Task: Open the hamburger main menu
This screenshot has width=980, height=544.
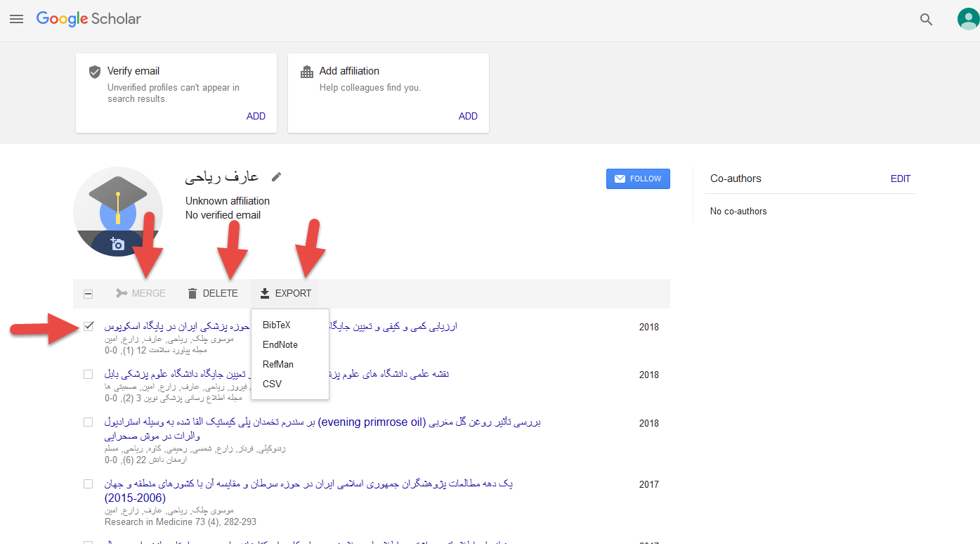Action: [16, 19]
